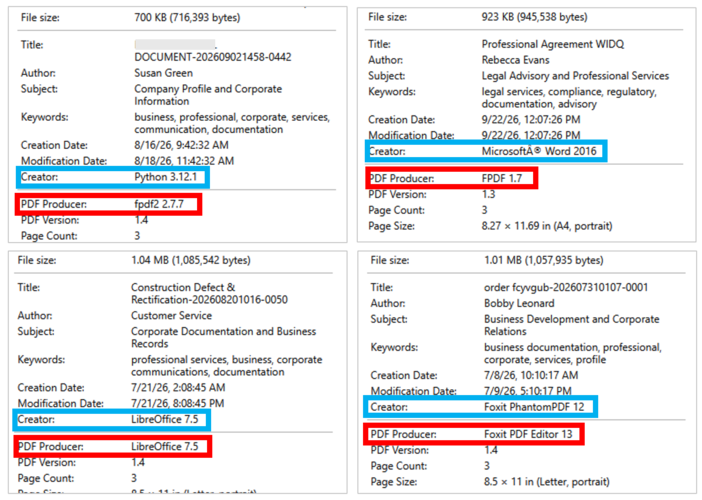Select the file size value 1.04 MB (1,085,542 bytes)
Viewport: 702px width, 500px height.
pos(191,260)
